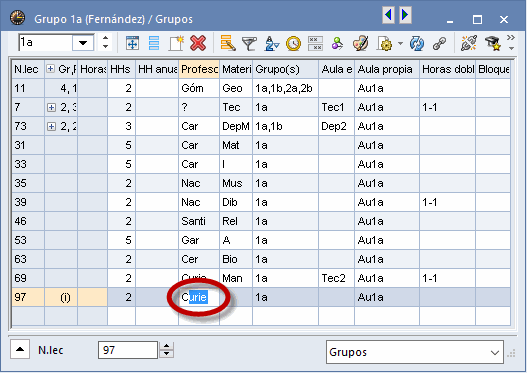Image resolution: width=527 pixels, height=373 pixels.
Task: Open the yellow clock timetable icon
Action: [x=293, y=44]
